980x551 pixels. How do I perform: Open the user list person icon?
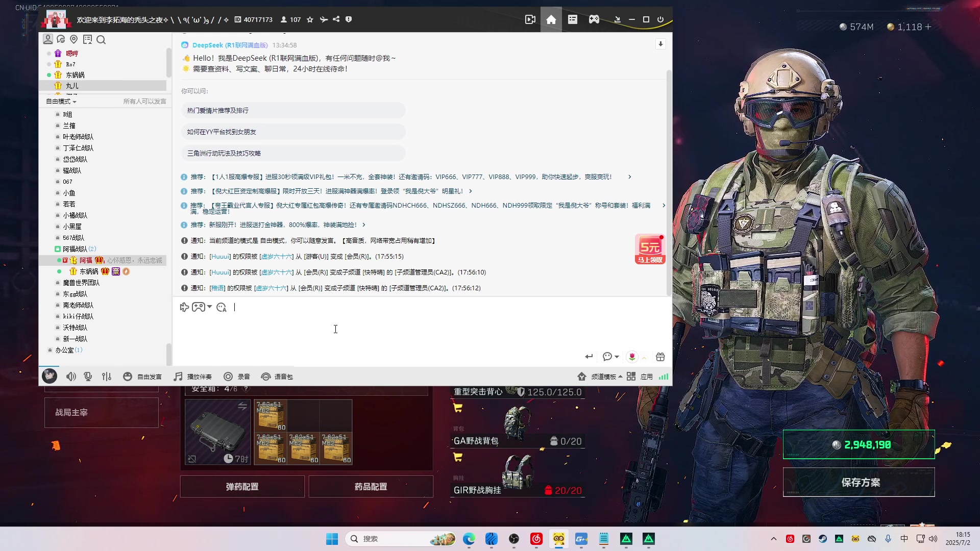click(x=48, y=39)
